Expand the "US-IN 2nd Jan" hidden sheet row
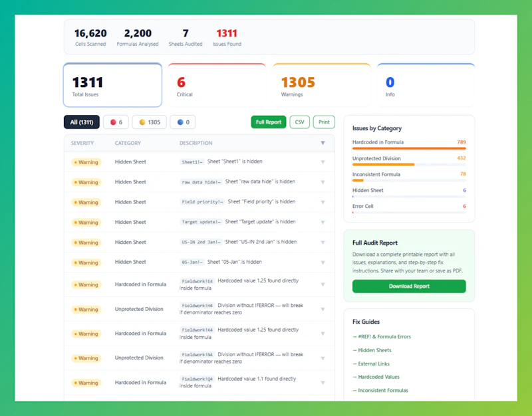Viewport: 532px width, 416px height. [323, 243]
